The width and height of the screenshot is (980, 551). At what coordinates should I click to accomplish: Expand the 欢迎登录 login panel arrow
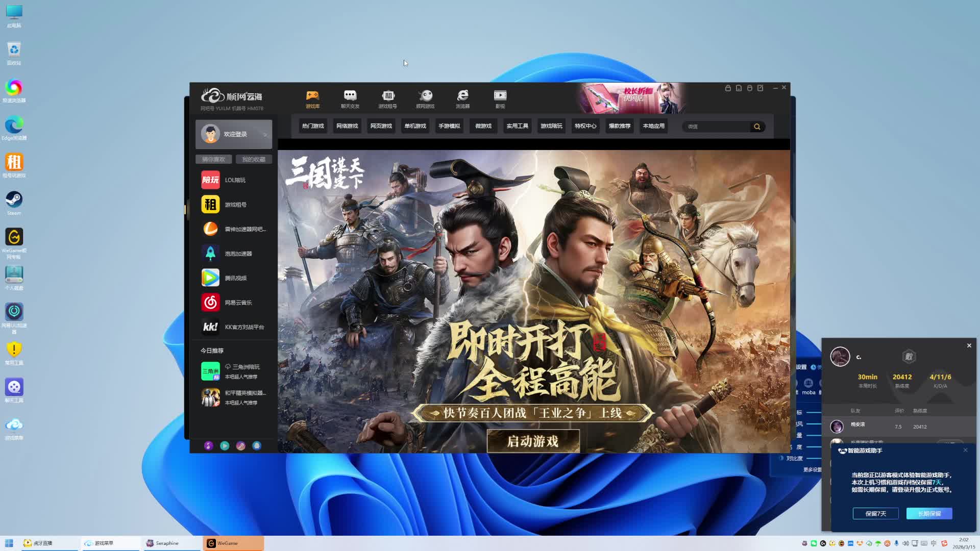click(265, 135)
